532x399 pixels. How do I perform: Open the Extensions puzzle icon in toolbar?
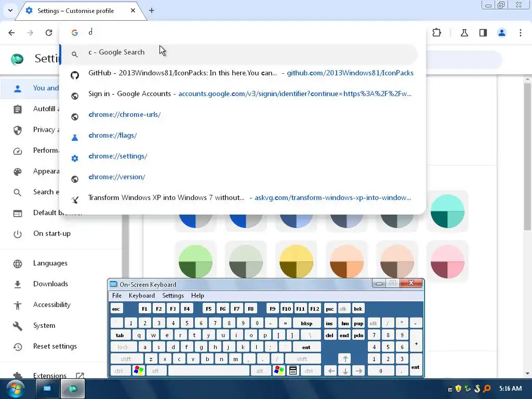point(436,33)
